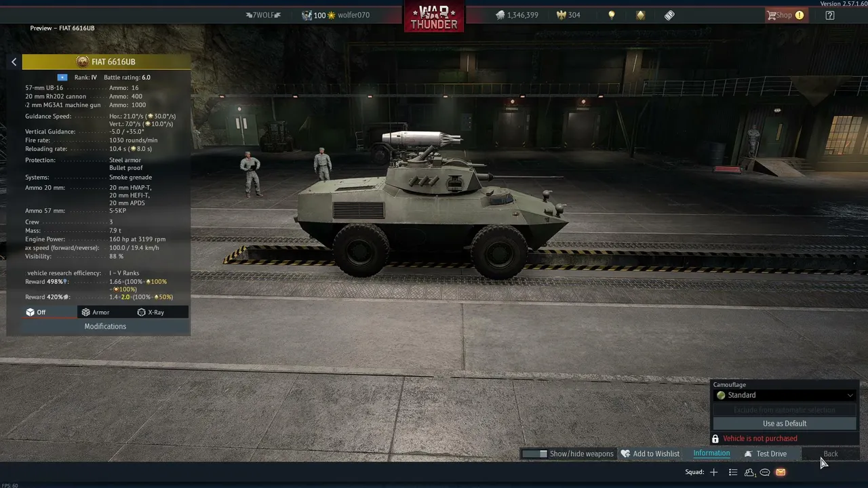The height and width of the screenshot is (488, 868).
Task: Click the 'Visibility:' label
Action: tap(38, 257)
